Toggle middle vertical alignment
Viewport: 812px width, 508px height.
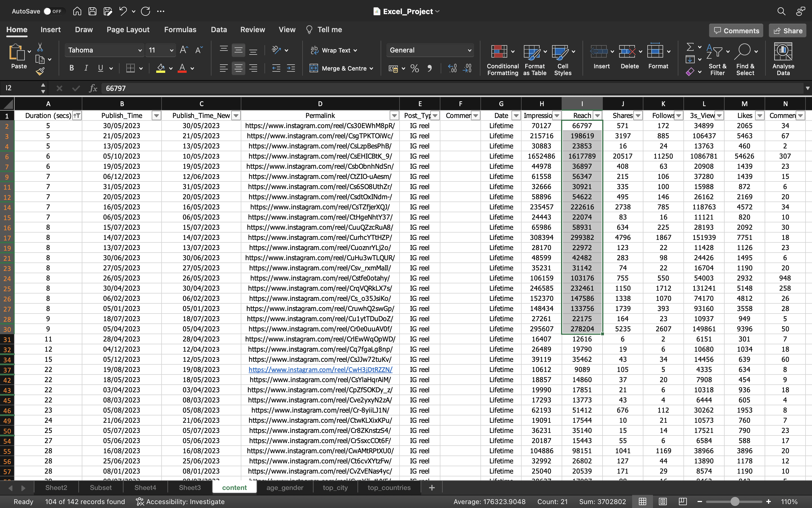tap(238, 51)
